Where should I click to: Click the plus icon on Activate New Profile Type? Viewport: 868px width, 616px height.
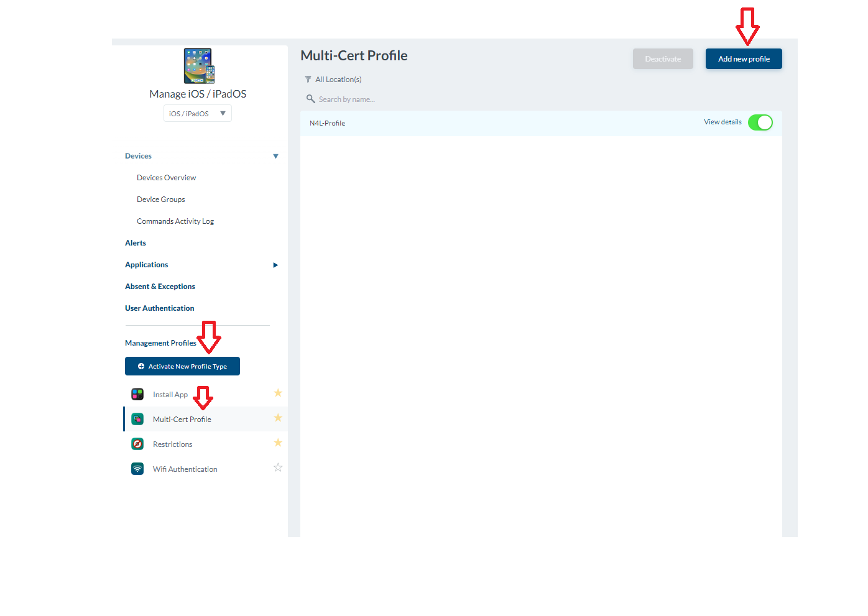(x=143, y=366)
